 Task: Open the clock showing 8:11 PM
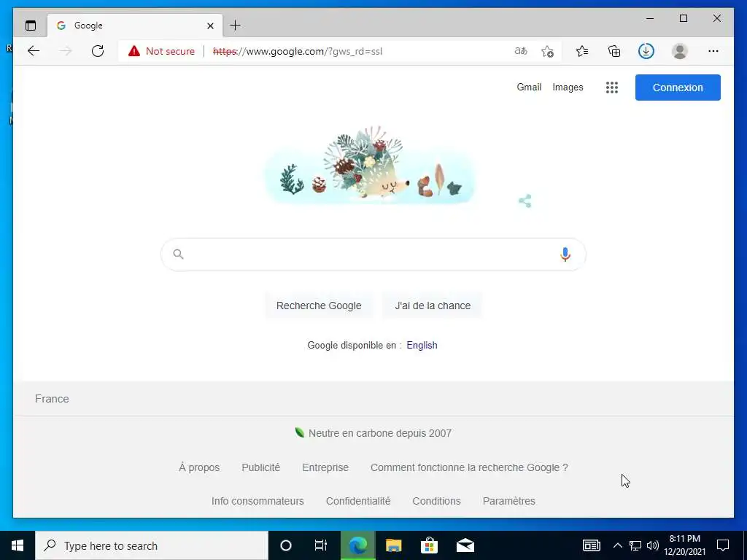tap(684, 545)
